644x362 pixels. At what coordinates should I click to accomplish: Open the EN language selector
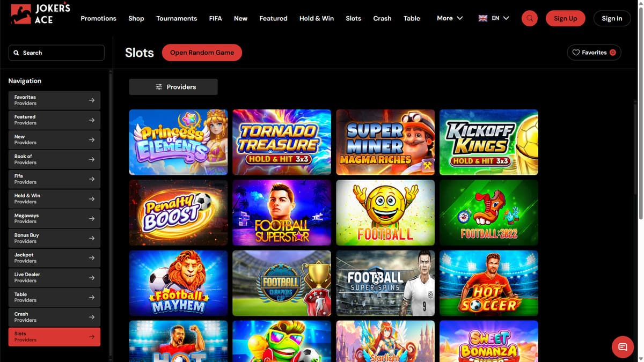click(494, 18)
